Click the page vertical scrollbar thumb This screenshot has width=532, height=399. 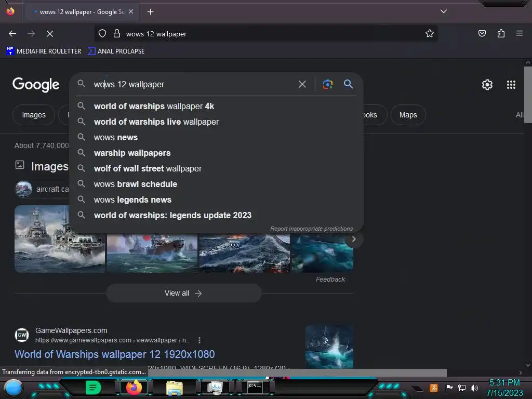coord(528,95)
